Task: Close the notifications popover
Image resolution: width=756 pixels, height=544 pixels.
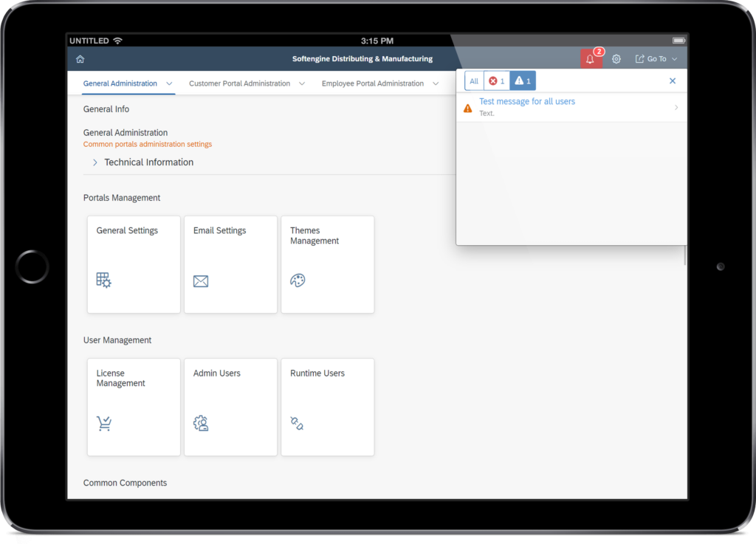Action: (x=673, y=81)
